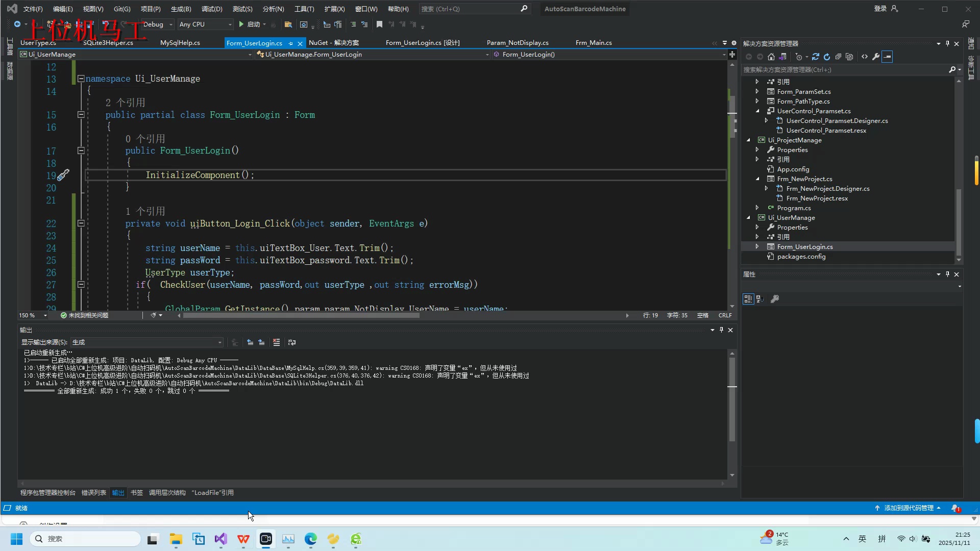The width and height of the screenshot is (980, 551).
Task: Comment out the selected lines icon
Action: tap(353, 24)
